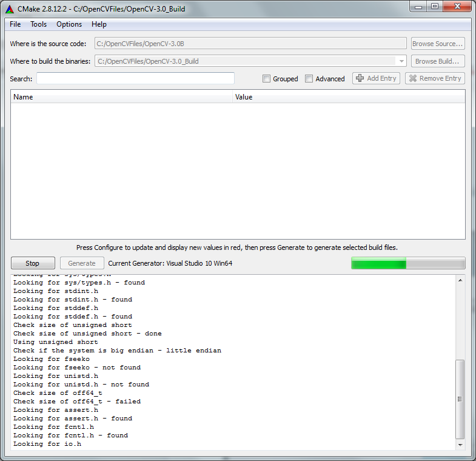Image resolution: width=476 pixels, height=461 pixels.
Task: Click the 'Check size of off64_t - failed' line
Action: (x=77, y=402)
